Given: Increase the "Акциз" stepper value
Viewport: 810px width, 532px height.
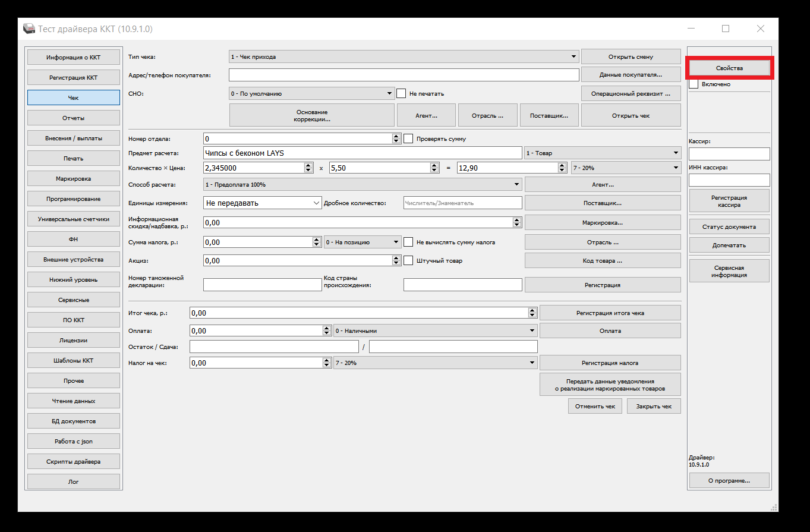Looking at the screenshot, I should 396,258.
